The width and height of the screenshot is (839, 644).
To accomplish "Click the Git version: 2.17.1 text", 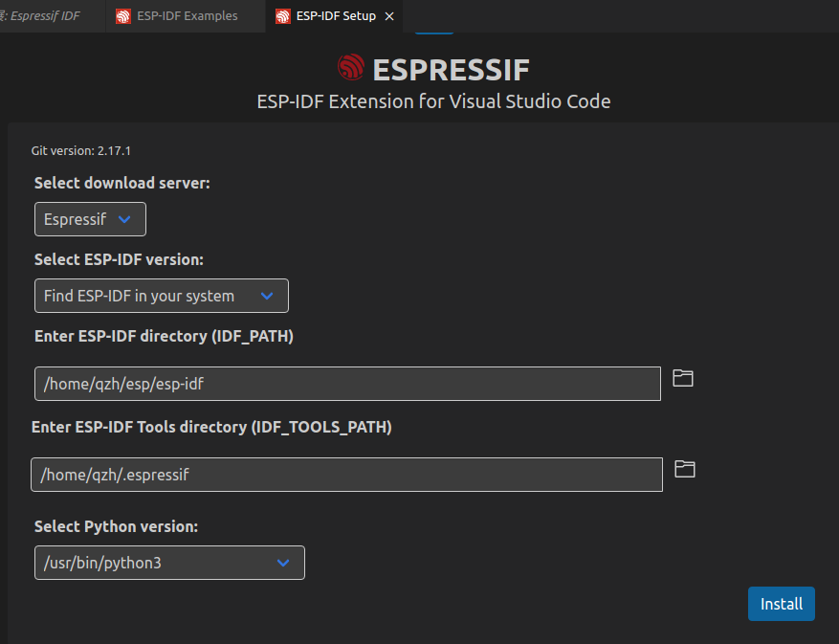I will coord(80,151).
